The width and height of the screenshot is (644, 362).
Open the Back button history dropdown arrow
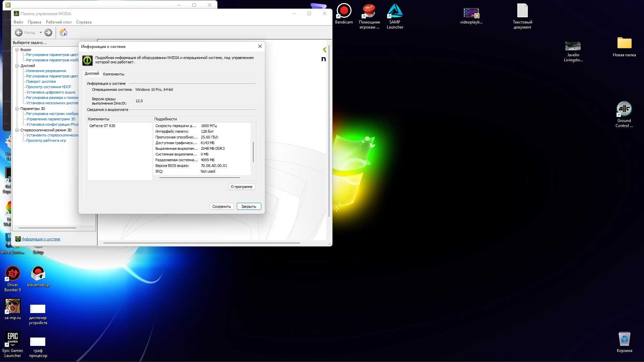pos(41,33)
